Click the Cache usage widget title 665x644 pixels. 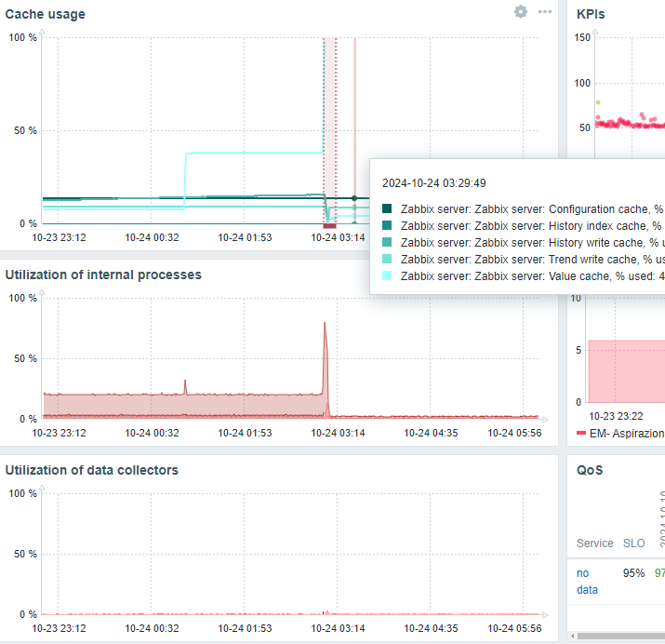pyautogui.click(x=45, y=14)
